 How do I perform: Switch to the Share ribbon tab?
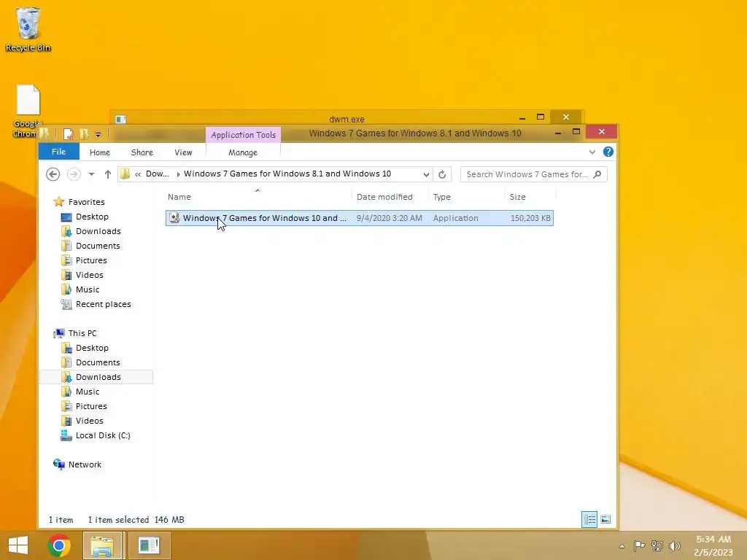[142, 152]
